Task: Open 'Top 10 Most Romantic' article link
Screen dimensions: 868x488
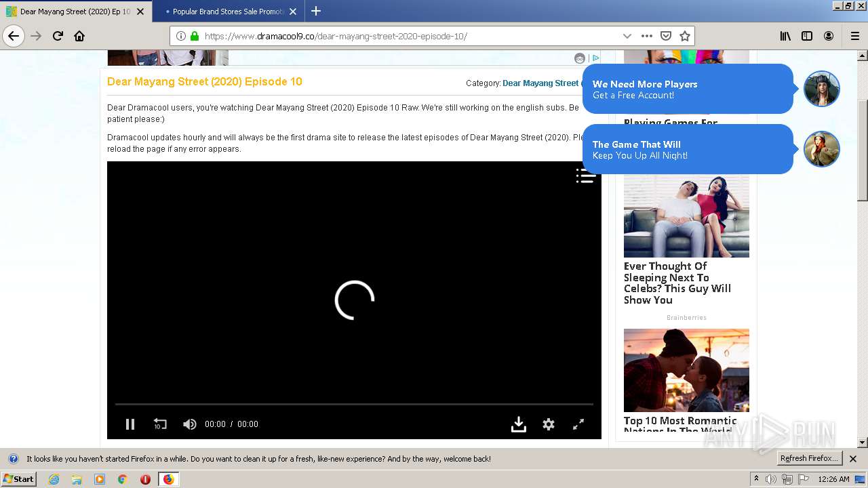Action: [x=680, y=425]
